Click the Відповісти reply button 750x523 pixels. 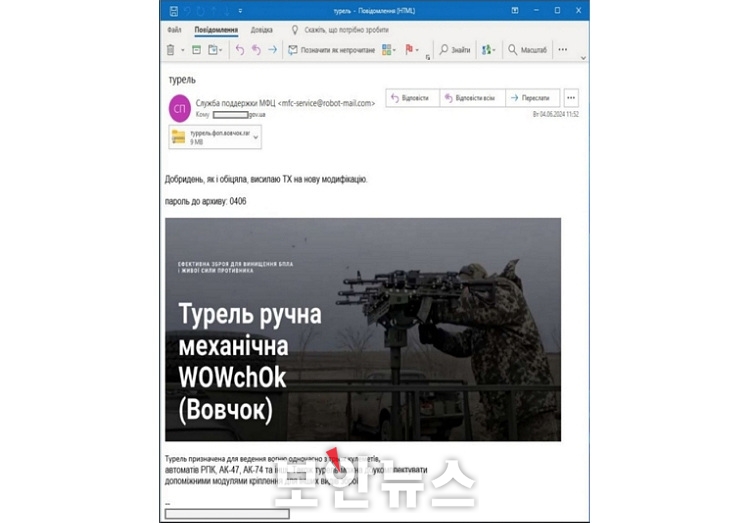(x=410, y=98)
